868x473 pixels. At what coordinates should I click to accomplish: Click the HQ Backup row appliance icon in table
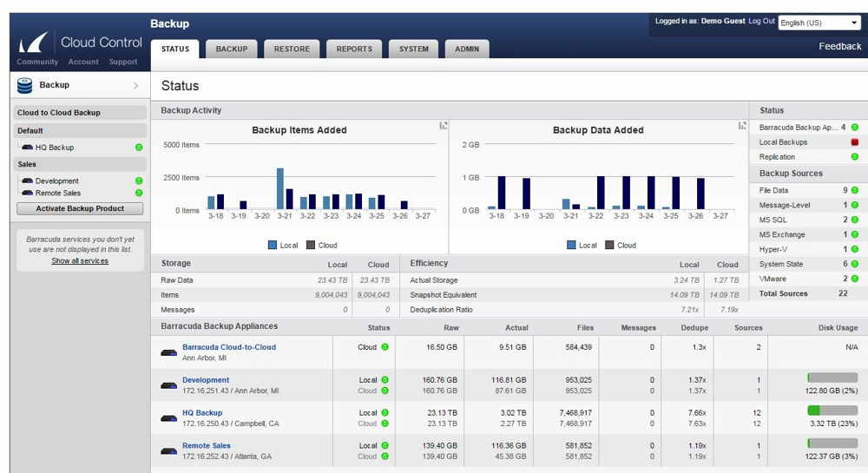169,418
